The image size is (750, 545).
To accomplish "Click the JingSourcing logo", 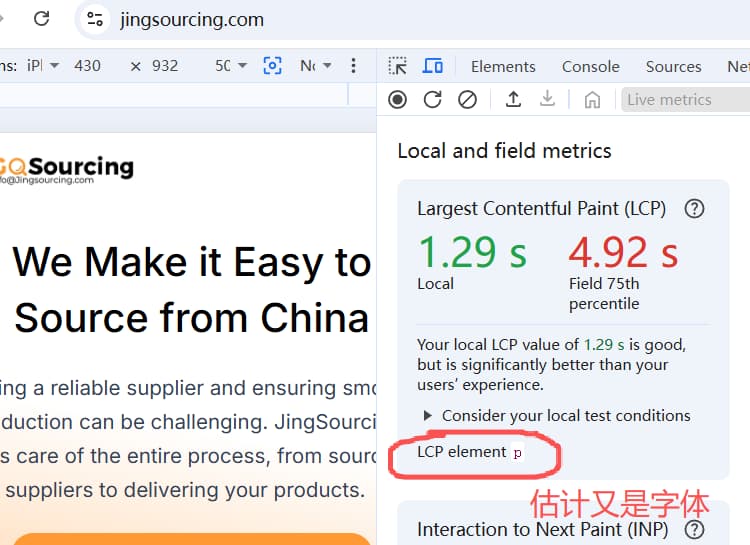I will click(x=66, y=170).
